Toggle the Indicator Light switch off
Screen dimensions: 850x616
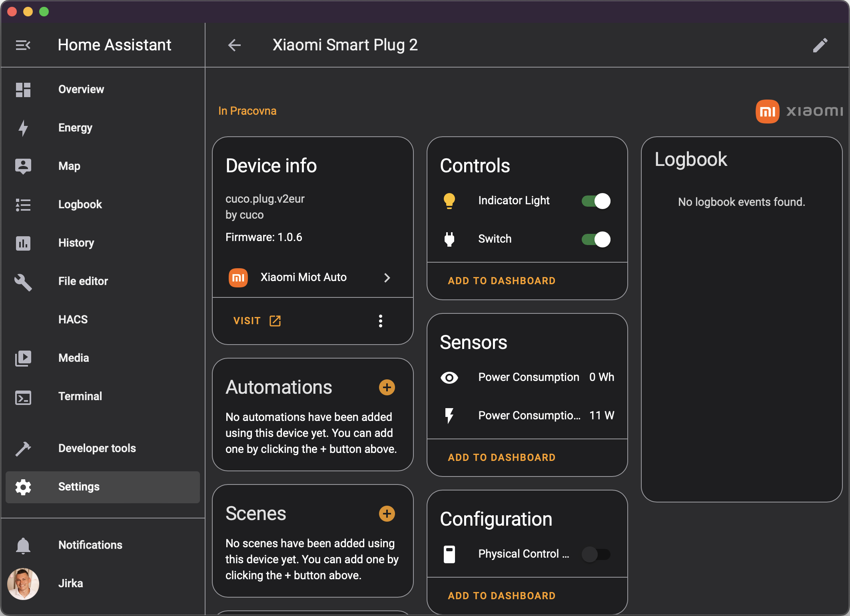(596, 201)
